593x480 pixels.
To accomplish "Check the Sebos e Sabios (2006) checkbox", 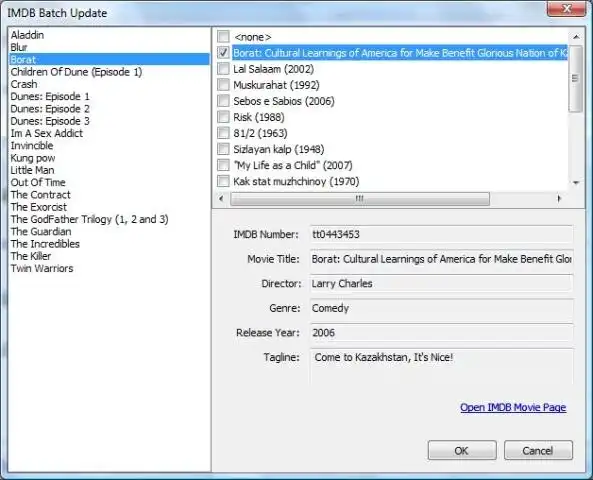I will [x=223, y=101].
